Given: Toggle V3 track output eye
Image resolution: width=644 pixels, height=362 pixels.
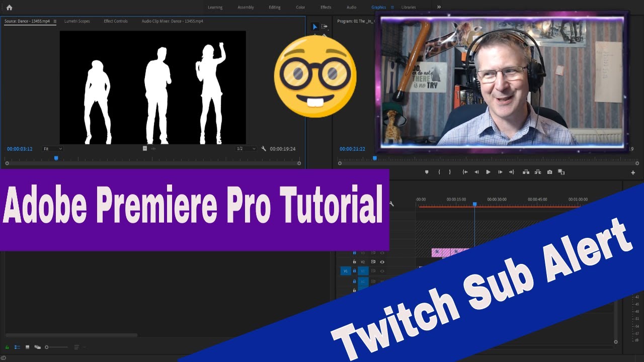Looking at the screenshot, I should 382,253.
